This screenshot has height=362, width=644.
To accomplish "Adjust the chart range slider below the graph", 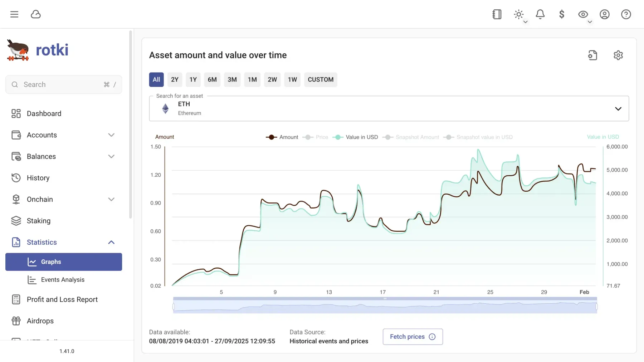I will coord(385,305).
